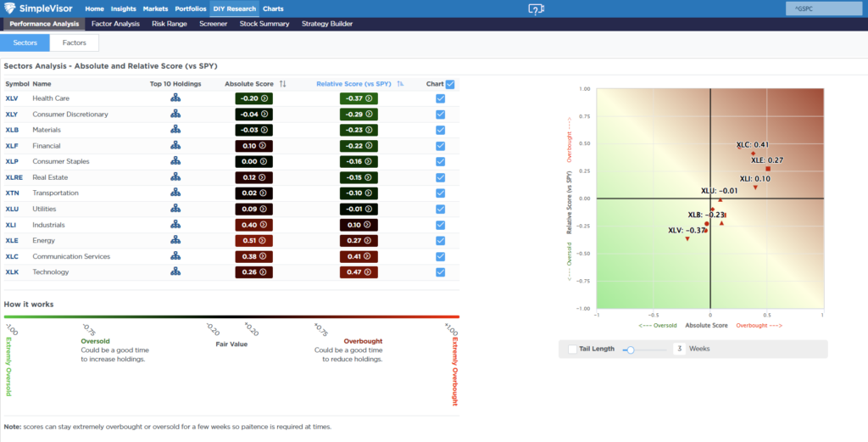This screenshot has height=442, width=868.
Task: Enable the Tail Length checkbox
Action: coord(572,349)
